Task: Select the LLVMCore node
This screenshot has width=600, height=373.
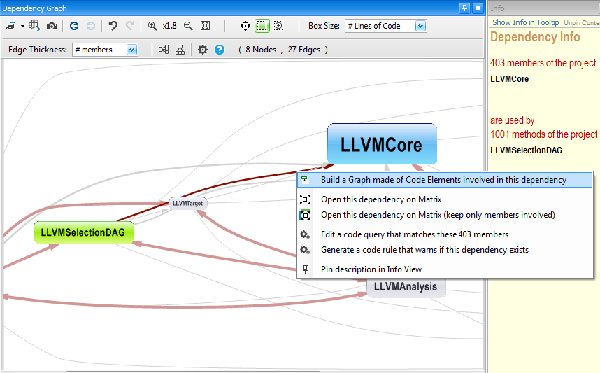Action: click(382, 144)
